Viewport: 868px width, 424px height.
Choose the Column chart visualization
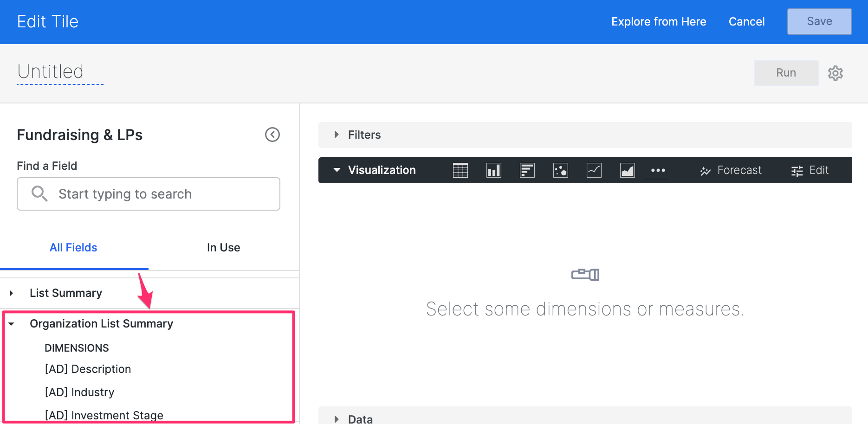coord(493,170)
